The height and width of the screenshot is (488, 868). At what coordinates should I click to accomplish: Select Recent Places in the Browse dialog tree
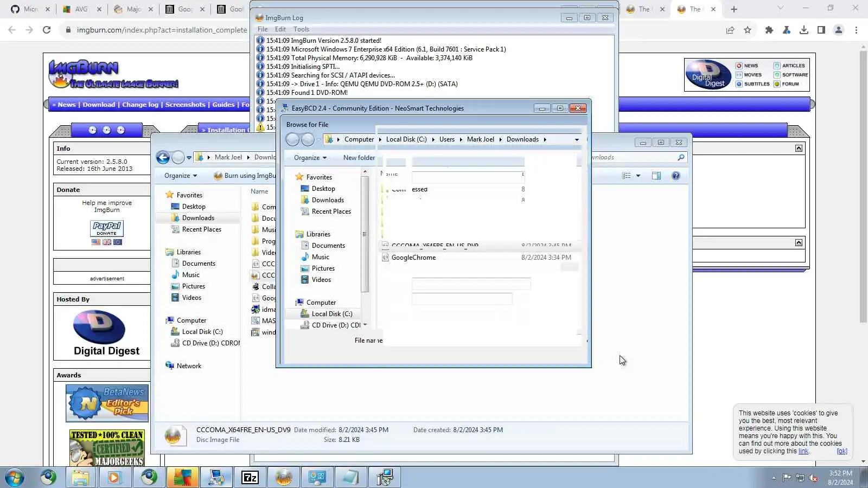(331, 211)
